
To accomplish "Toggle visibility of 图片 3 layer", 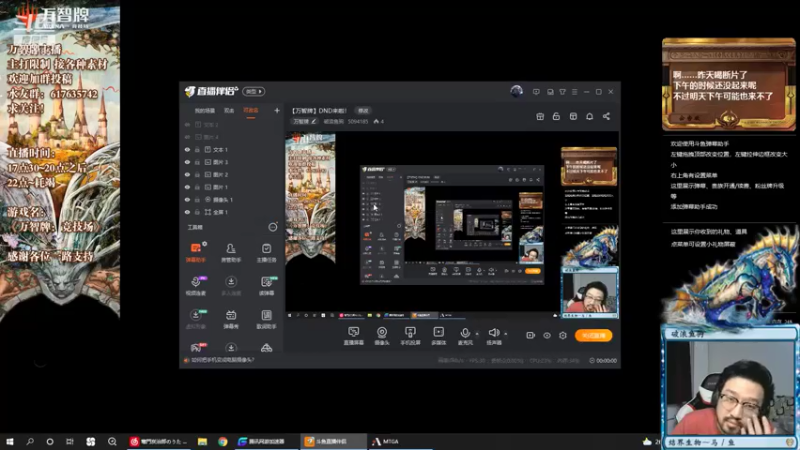I will [x=187, y=162].
